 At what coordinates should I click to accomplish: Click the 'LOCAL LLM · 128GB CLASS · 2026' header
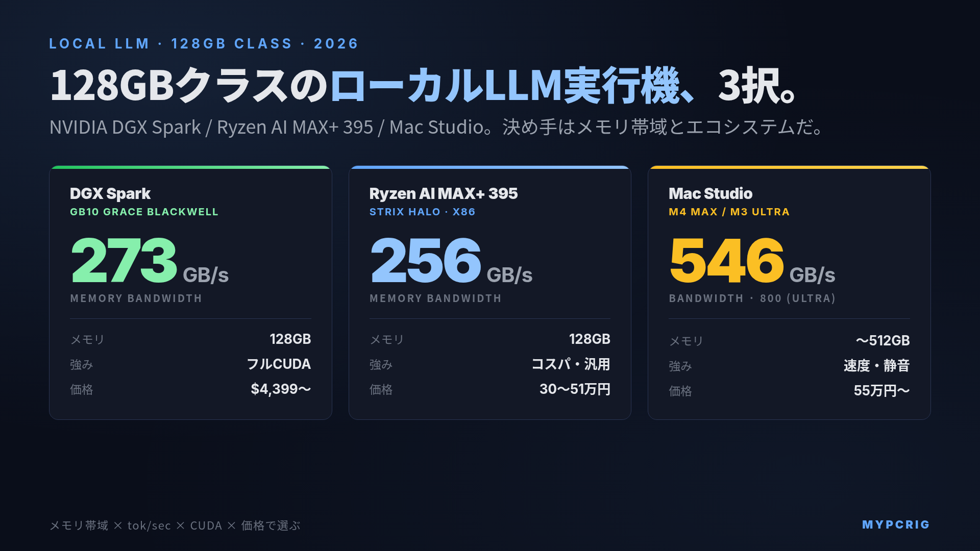[204, 44]
